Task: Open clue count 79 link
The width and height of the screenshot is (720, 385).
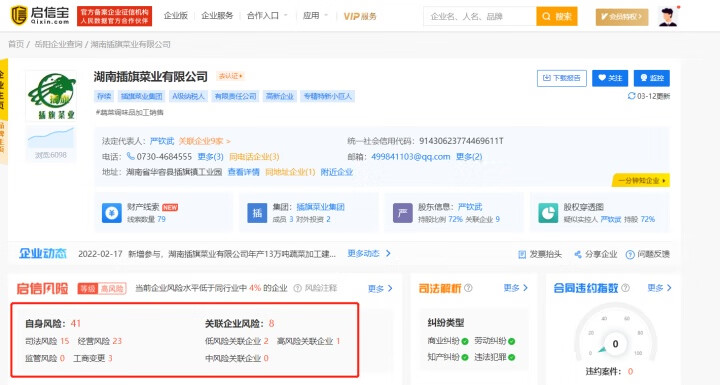Action: coord(161,219)
